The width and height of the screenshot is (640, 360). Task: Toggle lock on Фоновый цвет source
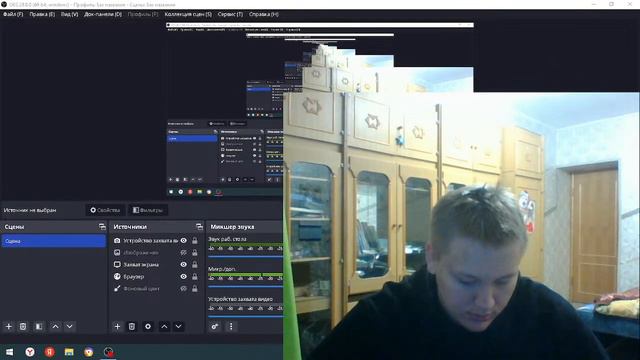tap(195, 289)
